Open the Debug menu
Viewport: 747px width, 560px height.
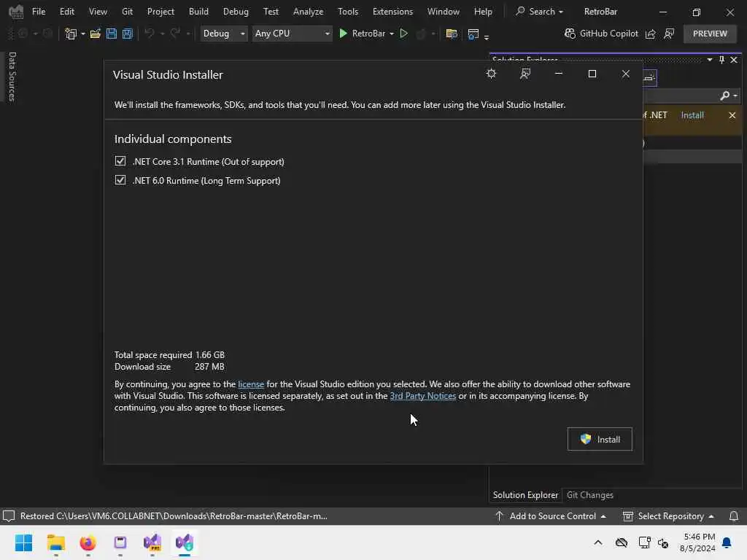tap(236, 12)
